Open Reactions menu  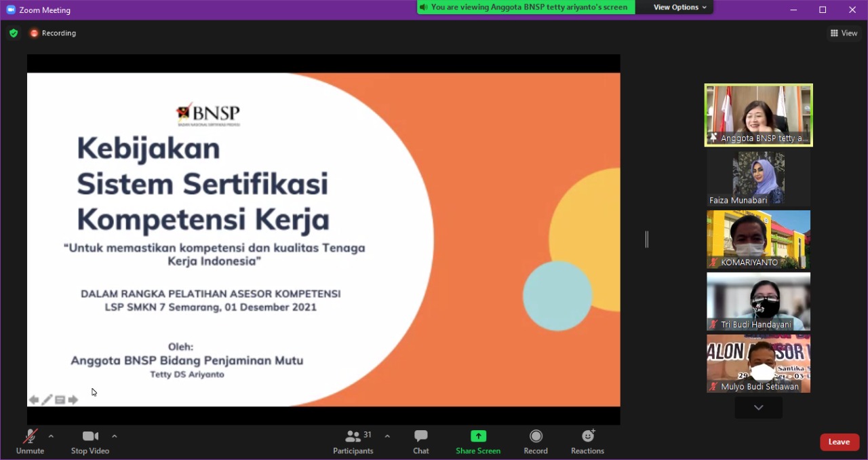pos(587,442)
